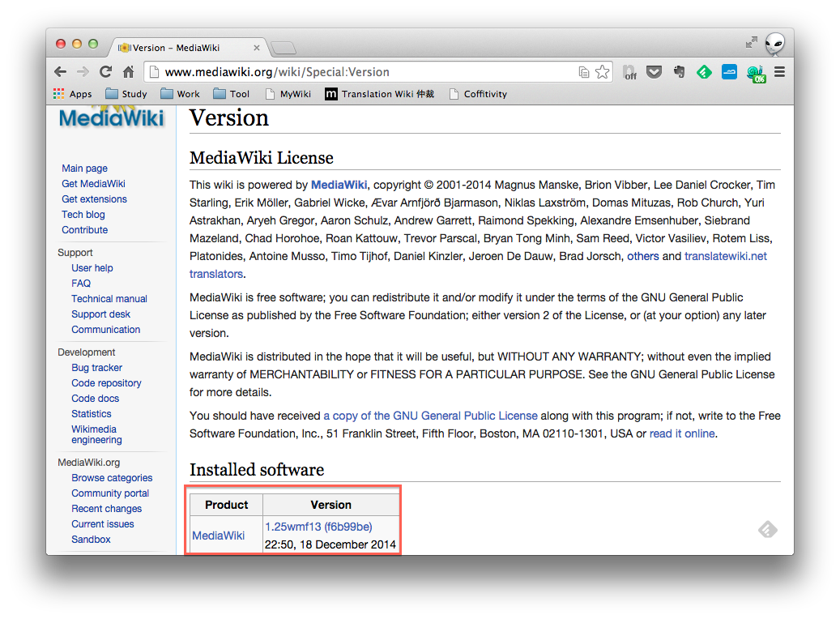Reload the page with the refresh icon
This screenshot has height=619, width=840.
click(105, 71)
